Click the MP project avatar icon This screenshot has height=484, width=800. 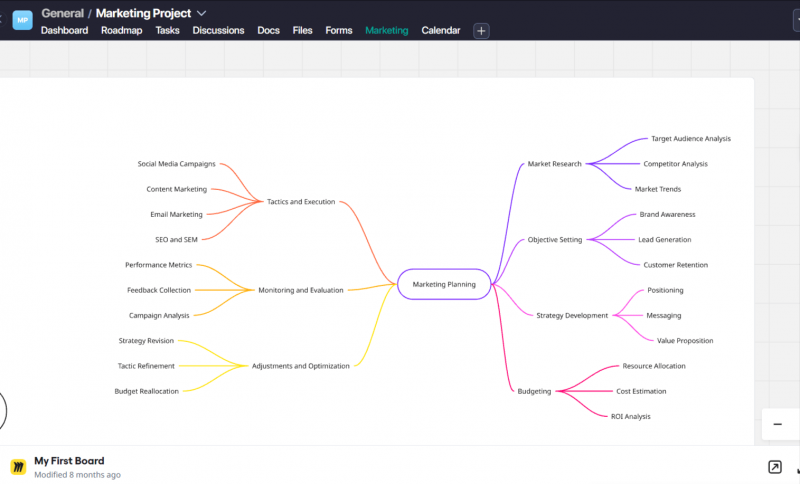point(22,20)
